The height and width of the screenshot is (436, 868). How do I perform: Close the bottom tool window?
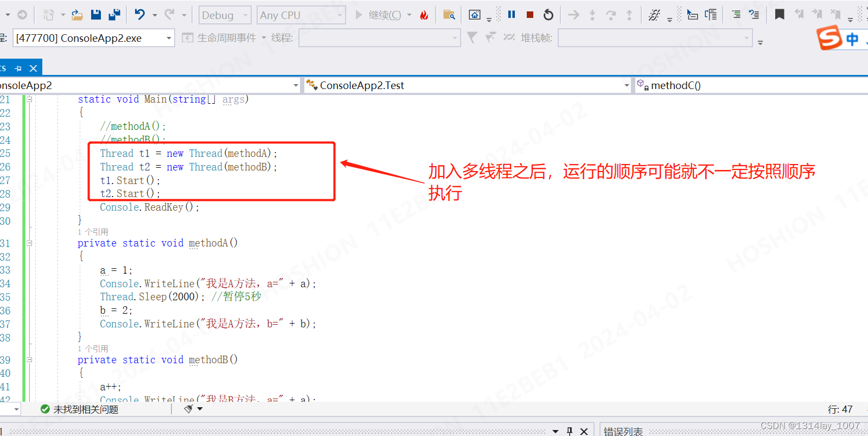click(584, 431)
